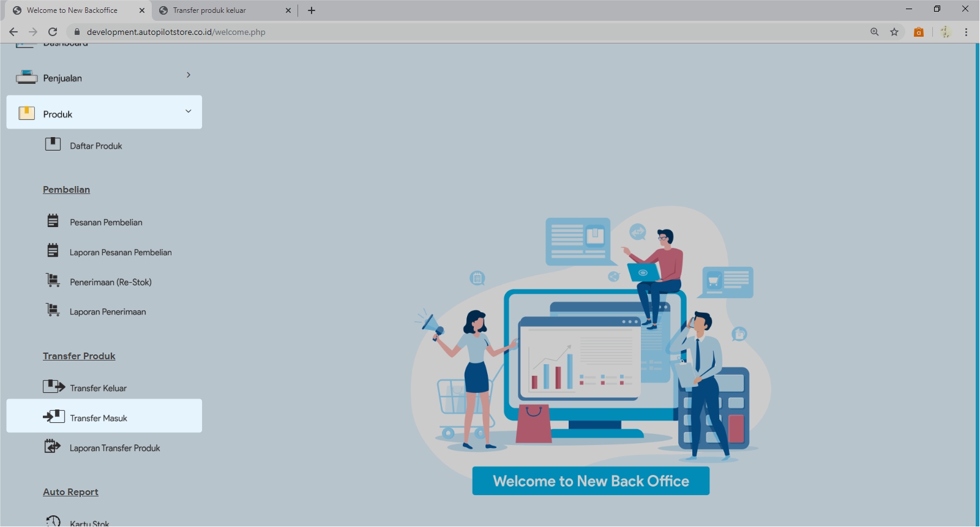980x527 pixels.
Task: Close the Transfer produk keluar tab
Action: (x=288, y=10)
